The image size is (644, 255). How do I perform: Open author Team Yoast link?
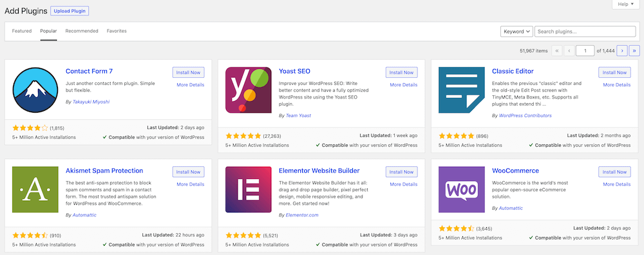click(x=299, y=115)
